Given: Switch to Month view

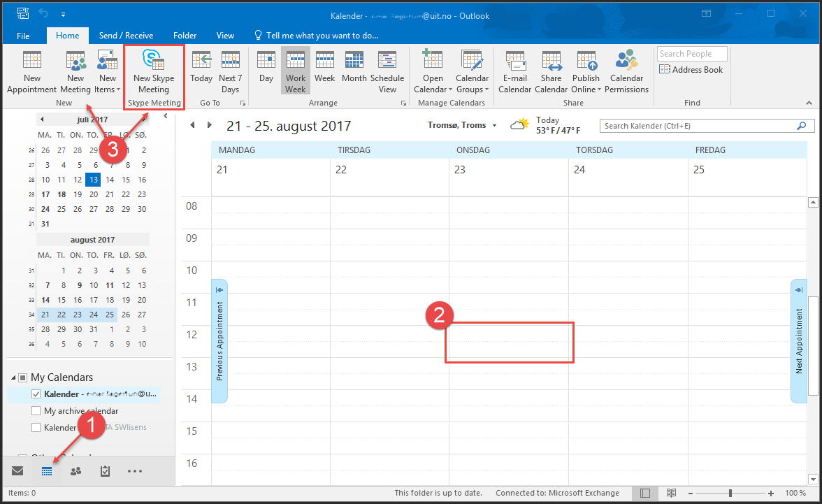Looking at the screenshot, I should coord(354,73).
